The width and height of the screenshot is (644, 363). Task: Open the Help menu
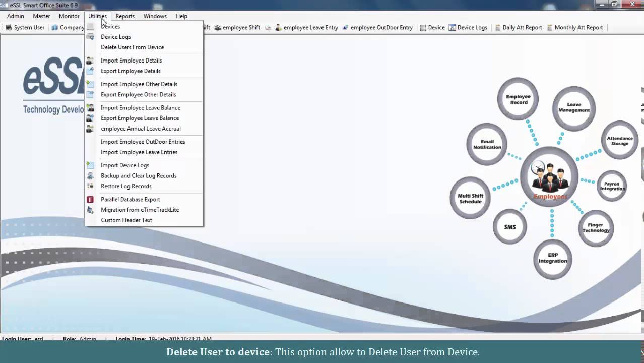tap(181, 16)
